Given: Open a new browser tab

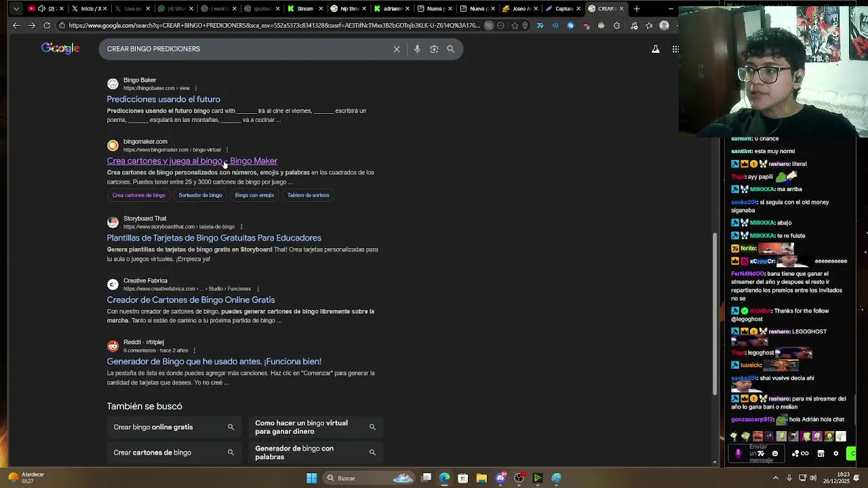Looking at the screenshot, I should coord(637,9).
